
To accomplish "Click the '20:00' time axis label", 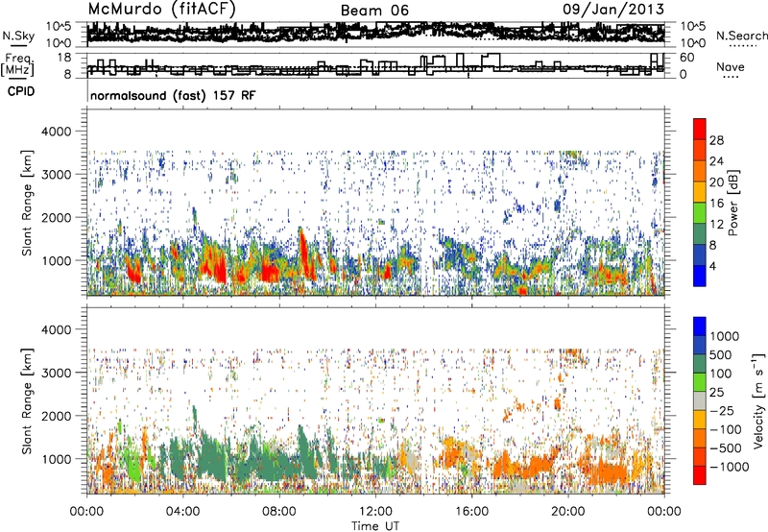I will (x=567, y=512).
